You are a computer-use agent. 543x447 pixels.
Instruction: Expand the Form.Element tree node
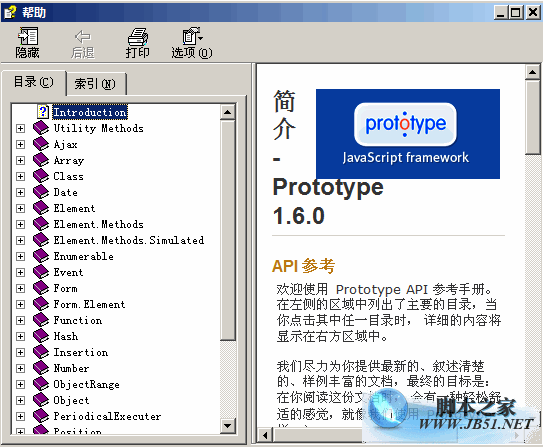click(20, 304)
